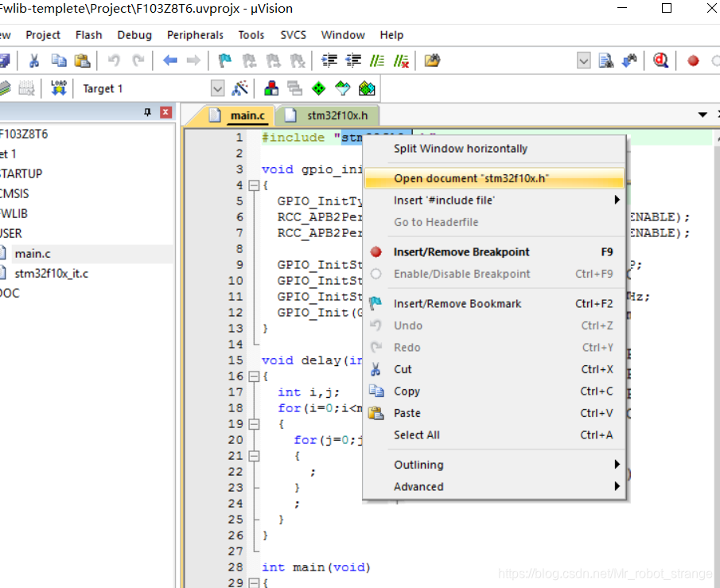Click the Cut toolbar icon

pyautogui.click(x=34, y=60)
